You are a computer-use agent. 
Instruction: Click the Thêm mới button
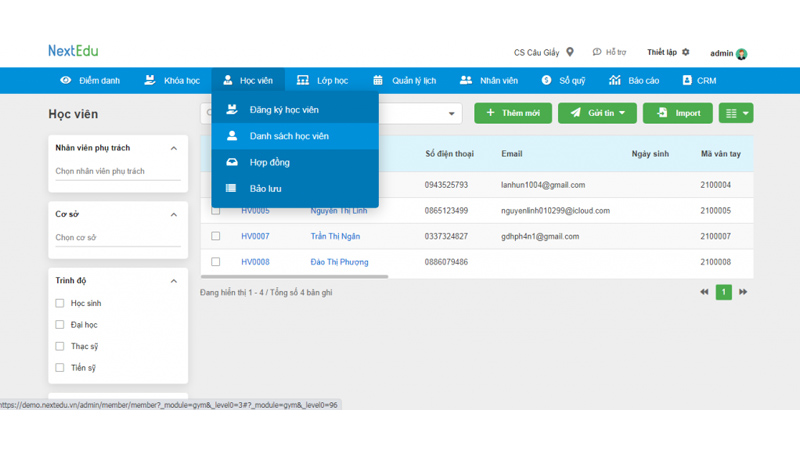click(x=513, y=113)
